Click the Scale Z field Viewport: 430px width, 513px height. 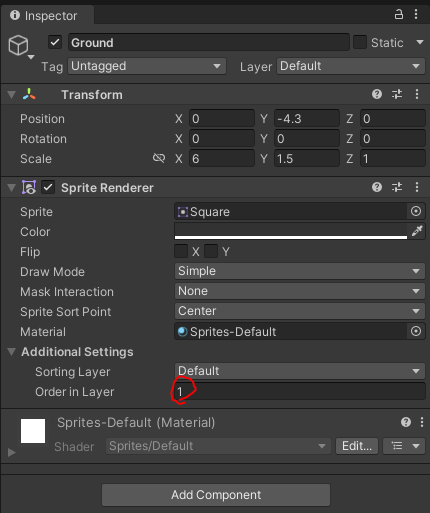[x=393, y=158]
